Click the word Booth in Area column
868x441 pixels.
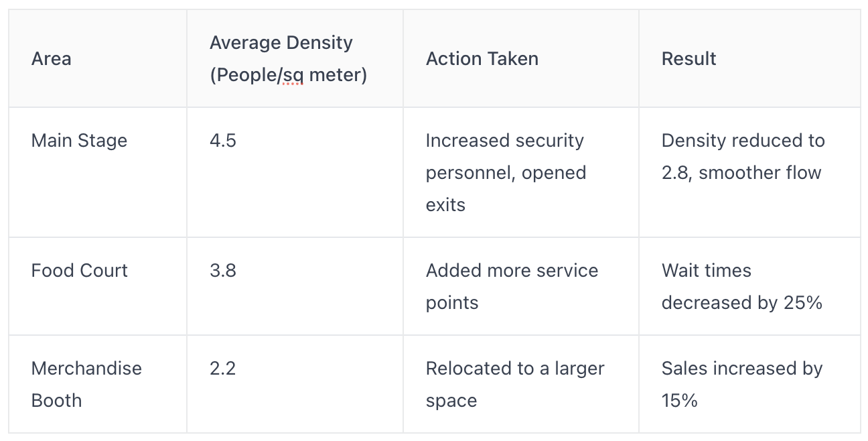pos(56,400)
